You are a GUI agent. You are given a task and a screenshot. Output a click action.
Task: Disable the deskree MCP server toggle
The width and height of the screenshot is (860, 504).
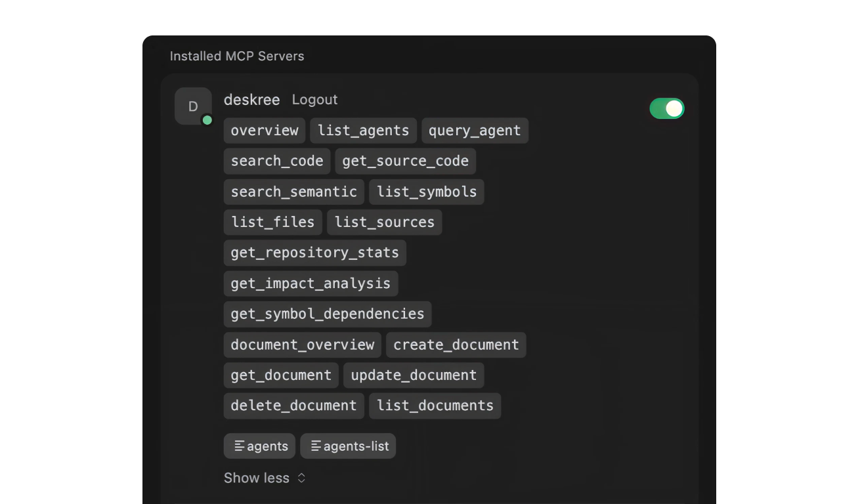(x=666, y=108)
